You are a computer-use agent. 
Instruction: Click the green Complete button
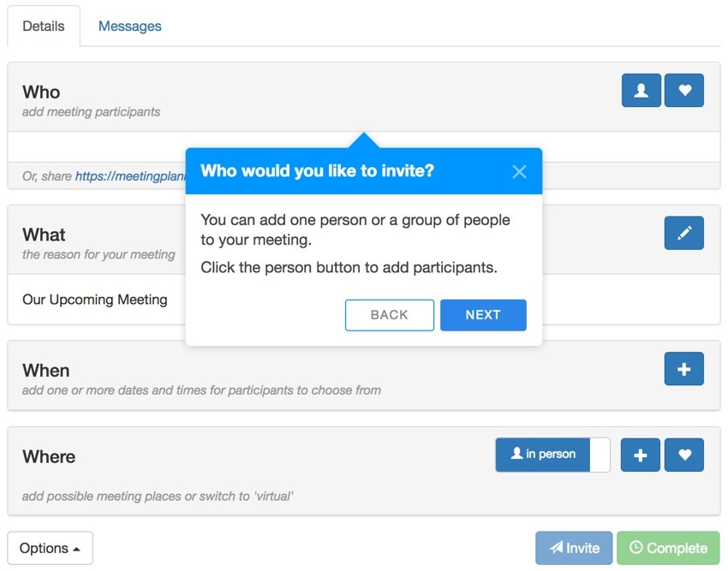(x=668, y=548)
